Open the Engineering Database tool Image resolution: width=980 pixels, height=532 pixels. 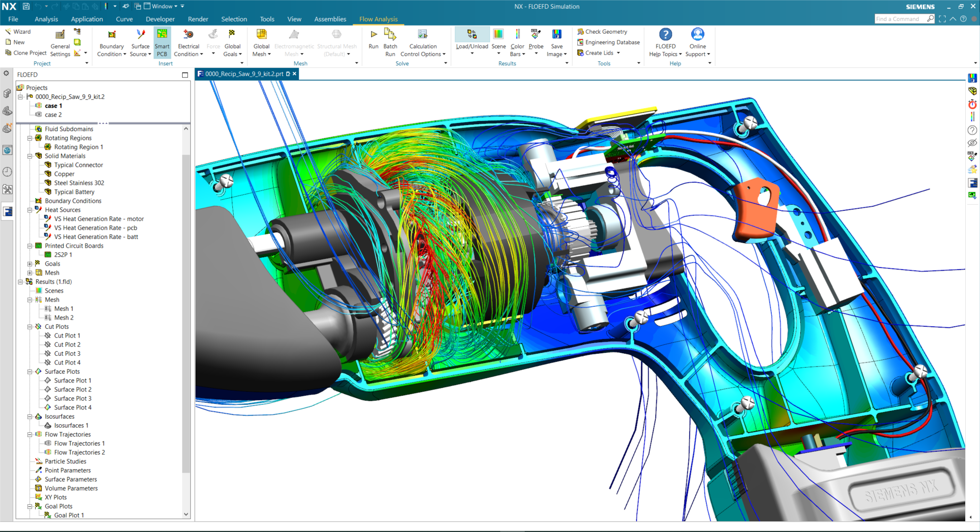click(608, 42)
